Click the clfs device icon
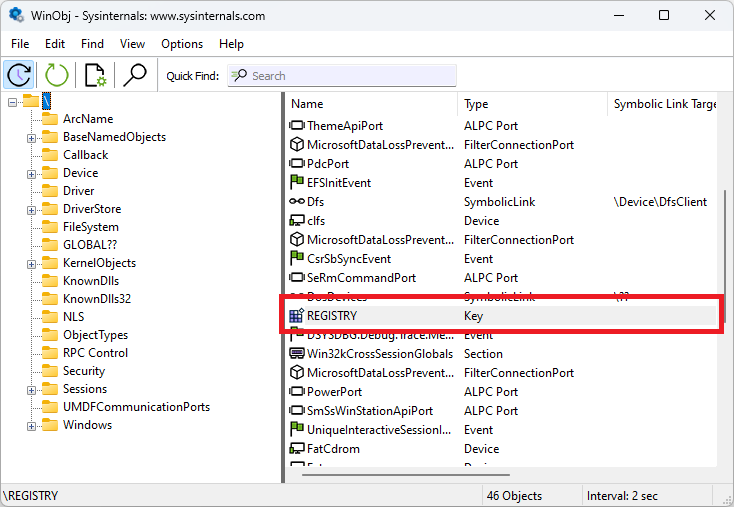The image size is (734, 507). (x=296, y=221)
